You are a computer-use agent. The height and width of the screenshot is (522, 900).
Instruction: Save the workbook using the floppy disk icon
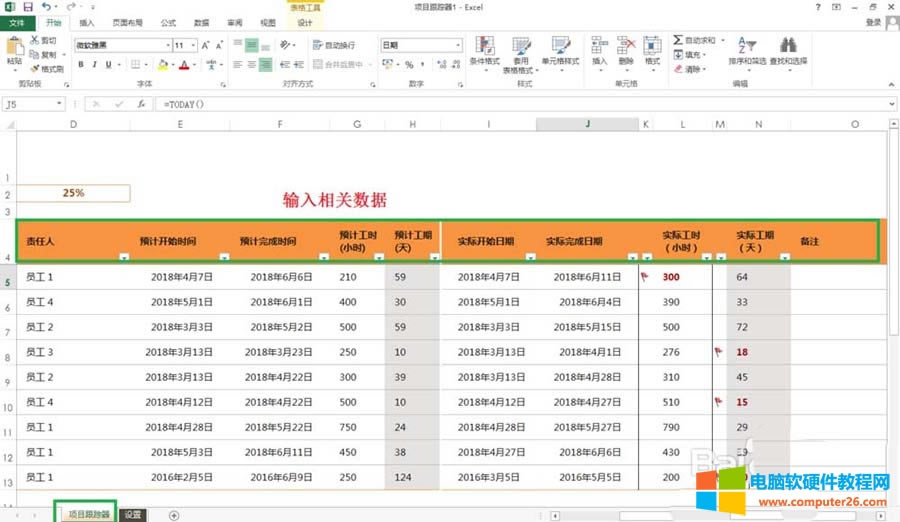[27, 6]
